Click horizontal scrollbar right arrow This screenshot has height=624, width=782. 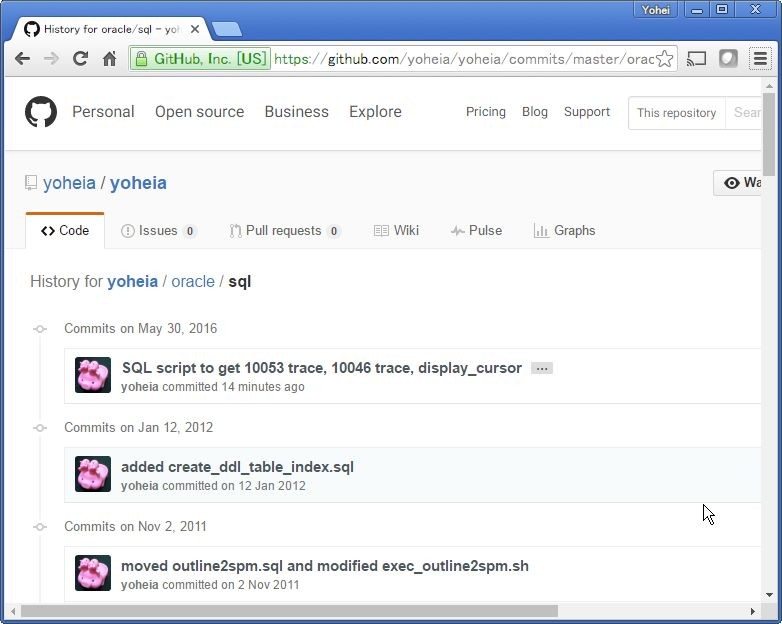753,611
